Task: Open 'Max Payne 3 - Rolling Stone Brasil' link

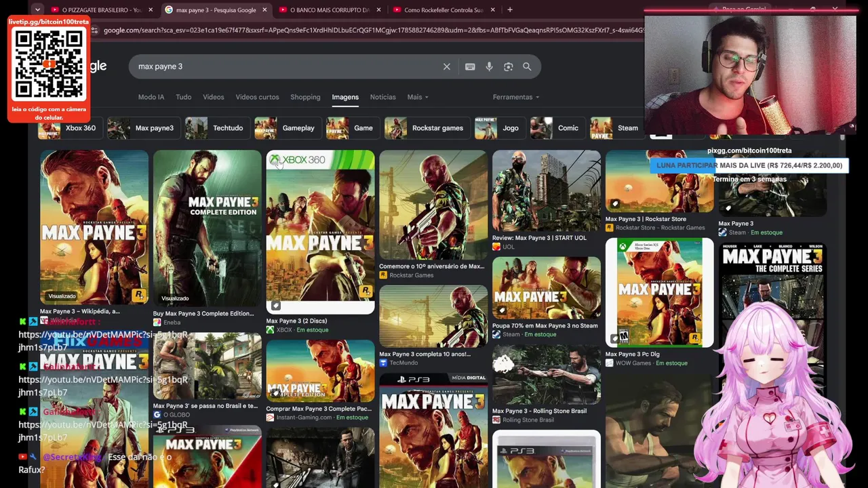Action: coord(540,411)
